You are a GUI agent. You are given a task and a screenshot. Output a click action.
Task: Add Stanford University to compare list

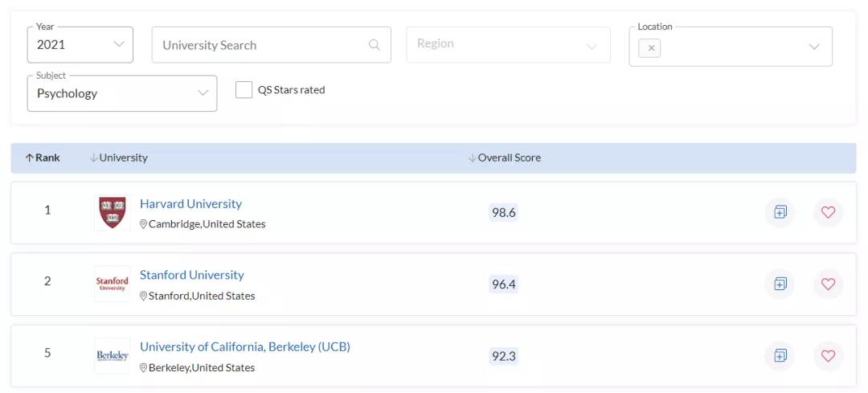point(780,284)
